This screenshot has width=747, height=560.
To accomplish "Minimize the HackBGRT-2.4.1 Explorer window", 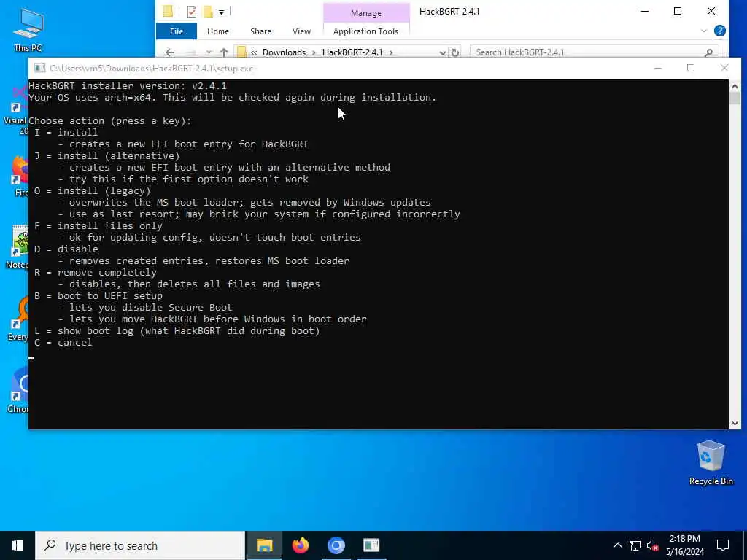I will click(x=645, y=12).
